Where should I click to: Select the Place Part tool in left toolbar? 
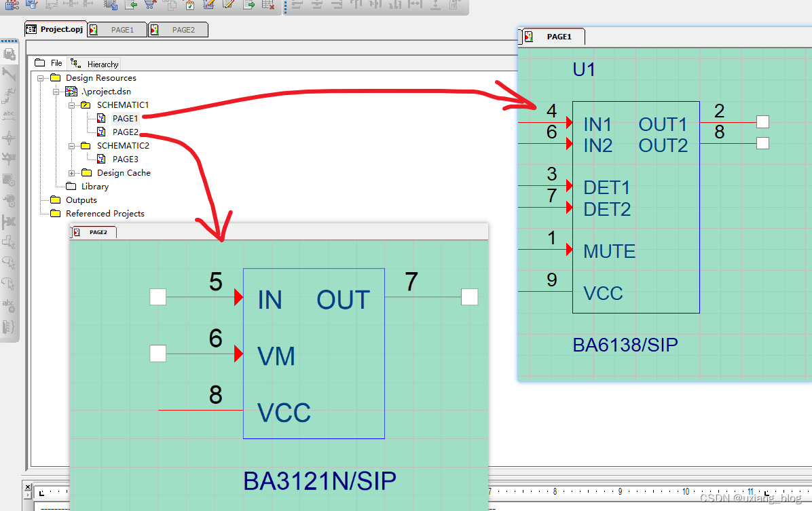click(9, 54)
